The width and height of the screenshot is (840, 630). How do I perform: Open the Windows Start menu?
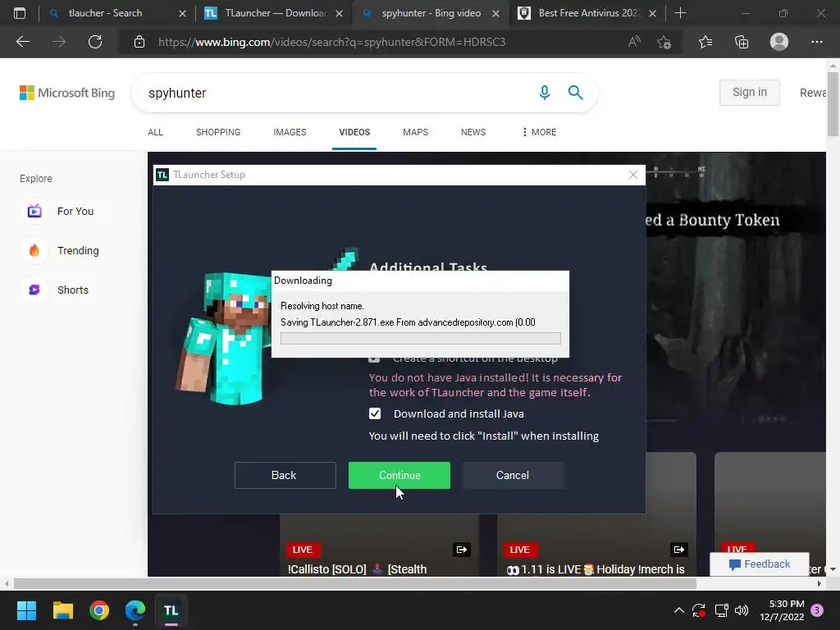[26, 610]
